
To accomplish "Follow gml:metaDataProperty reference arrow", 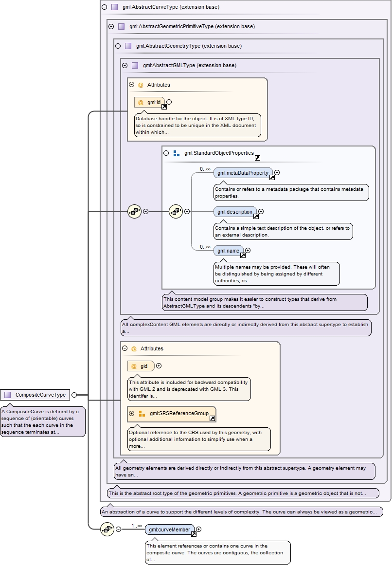I will 272,177.
